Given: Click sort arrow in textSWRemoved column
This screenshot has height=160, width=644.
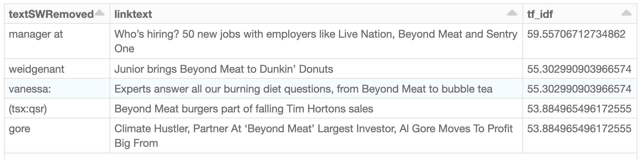Looking at the screenshot, I should pos(99,13).
